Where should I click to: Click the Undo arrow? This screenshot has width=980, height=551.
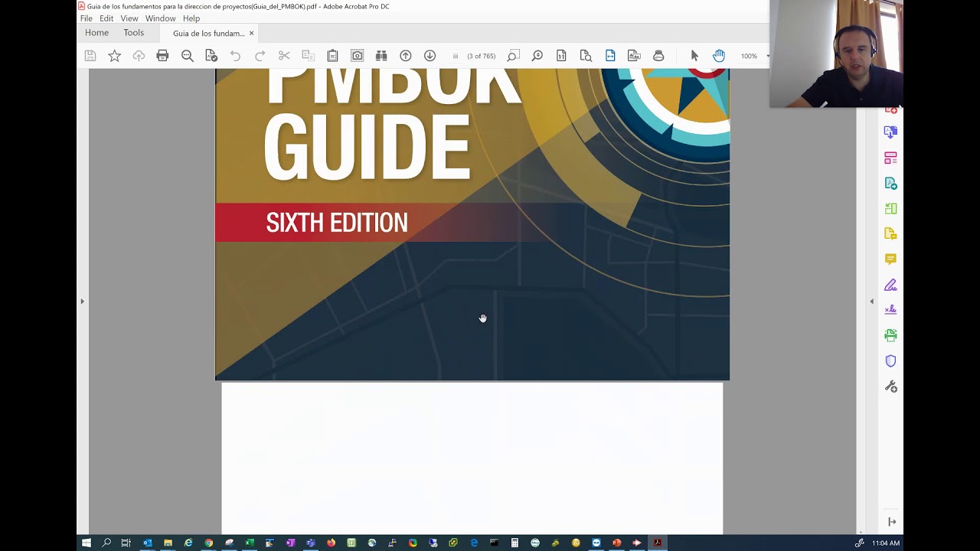tap(235, 56)
